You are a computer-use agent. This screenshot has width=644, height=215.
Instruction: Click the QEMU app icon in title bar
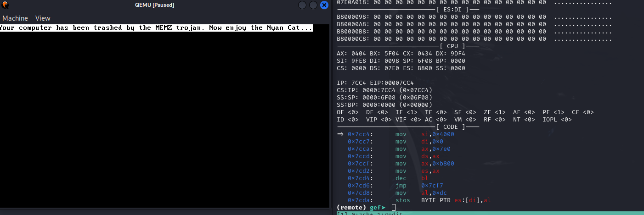click(x=5, y=5)
